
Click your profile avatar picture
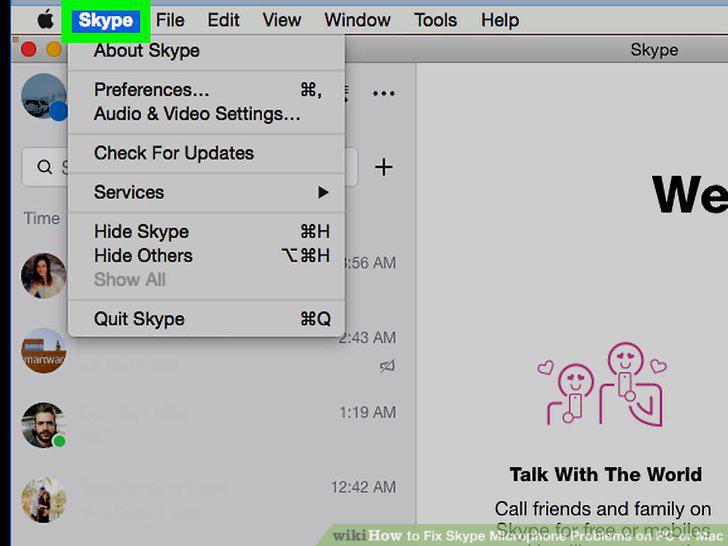click(44, 96)
